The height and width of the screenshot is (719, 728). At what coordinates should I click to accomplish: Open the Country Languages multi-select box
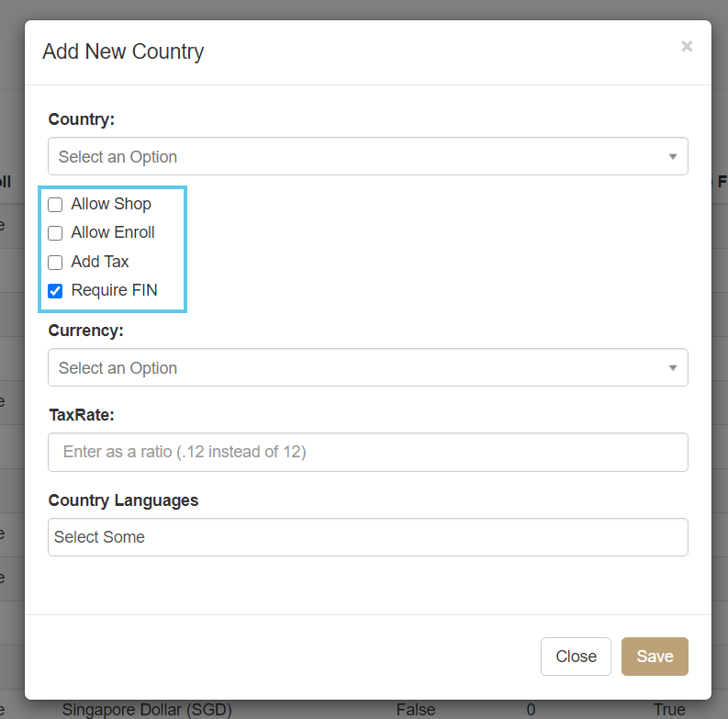click(x=367, y=537)
